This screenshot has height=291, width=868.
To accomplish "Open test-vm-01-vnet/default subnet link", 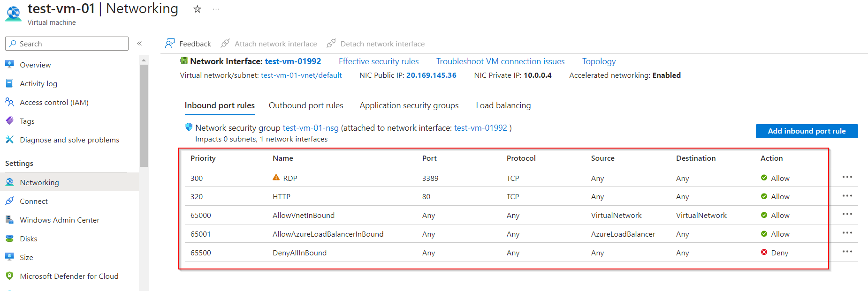I will click(x=301, y=75).
